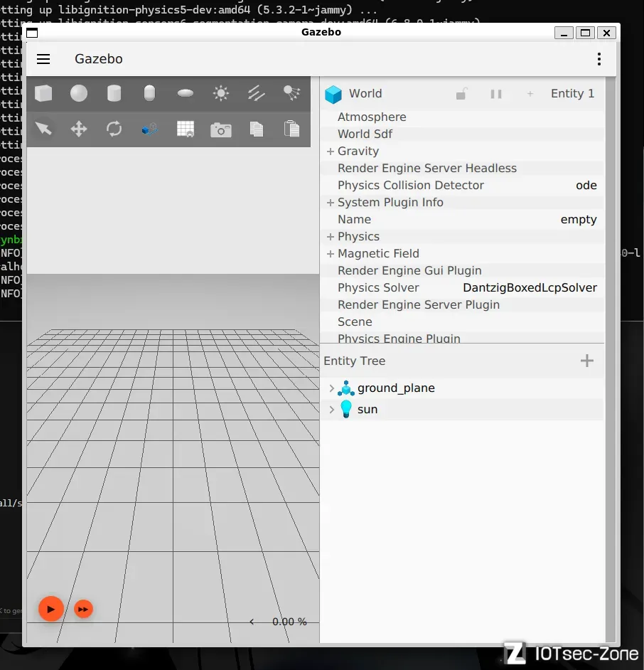
Task: Select Render Engine Server Plugin row
Action: click(463, 305)
